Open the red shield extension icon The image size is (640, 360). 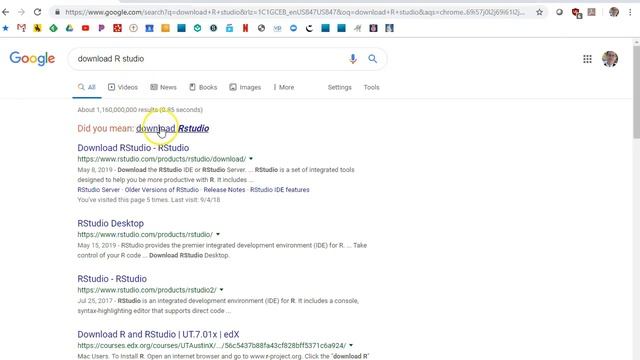(x=576, y=13)
